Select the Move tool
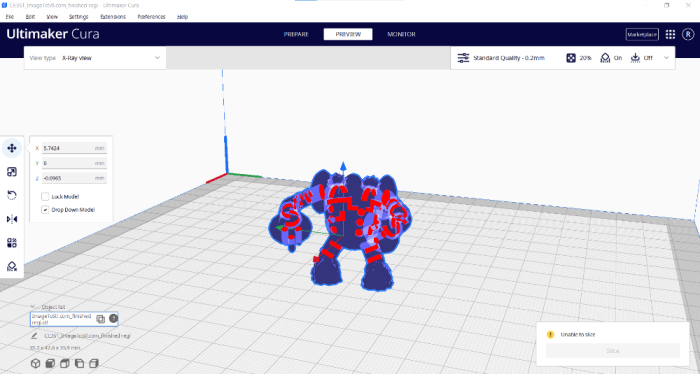This screenshot has width=700, height=374. 12,148
